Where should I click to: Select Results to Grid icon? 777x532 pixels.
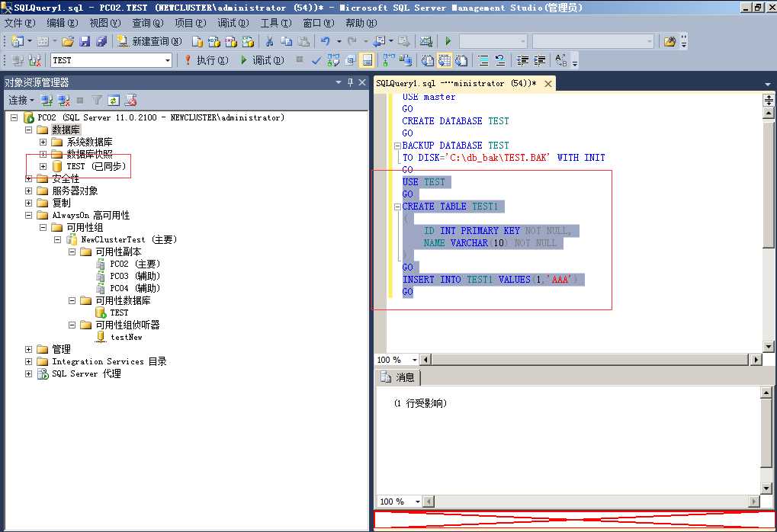click(445, 60)
